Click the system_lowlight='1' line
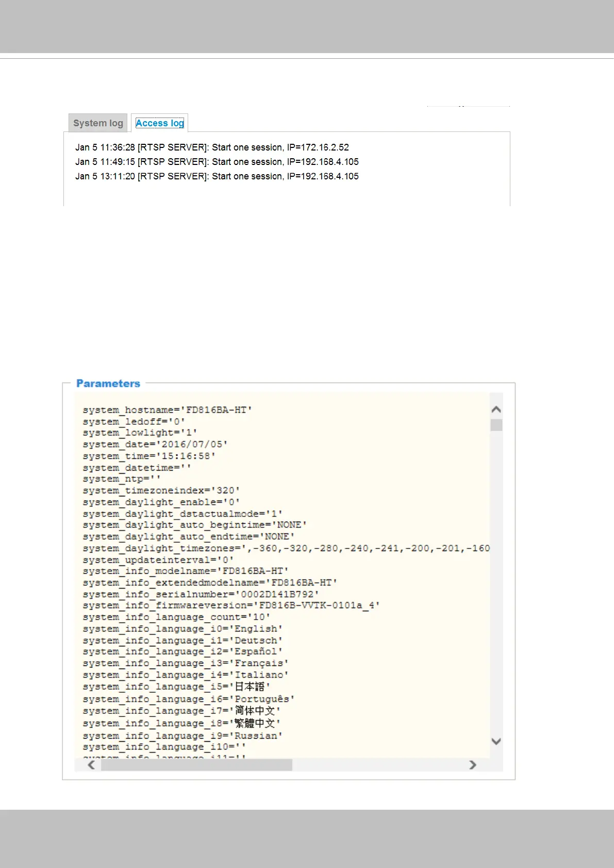The image size is (614, 868). point(140,433)
